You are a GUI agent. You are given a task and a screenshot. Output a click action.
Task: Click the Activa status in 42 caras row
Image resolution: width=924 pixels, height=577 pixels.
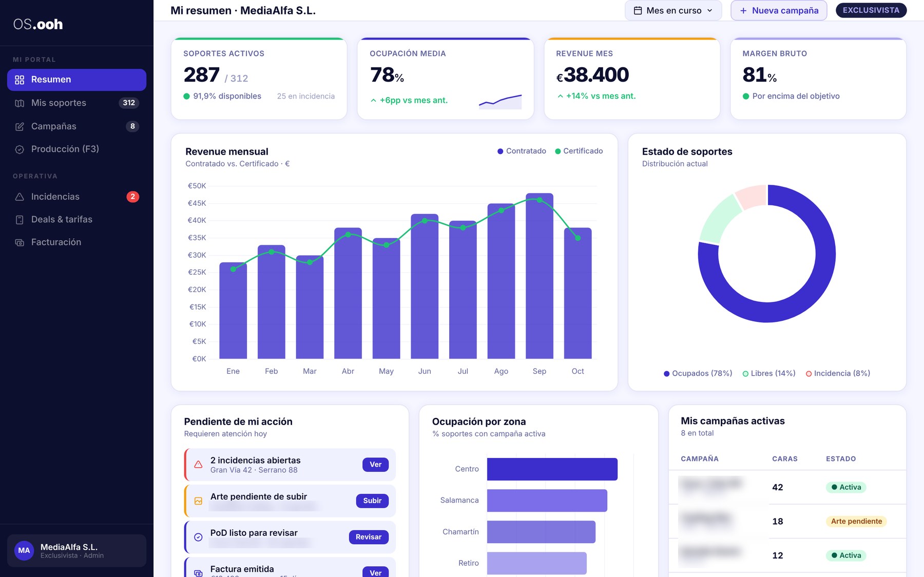[x=846, y=487]
